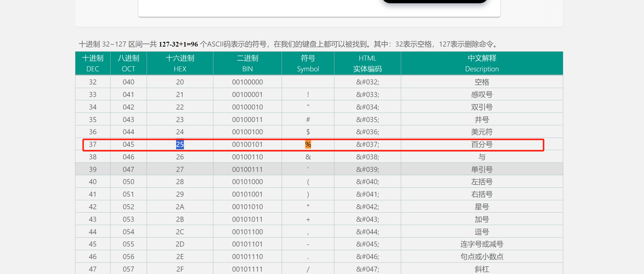
Task: Click the 加号 description cell
Action: (482, 219)
